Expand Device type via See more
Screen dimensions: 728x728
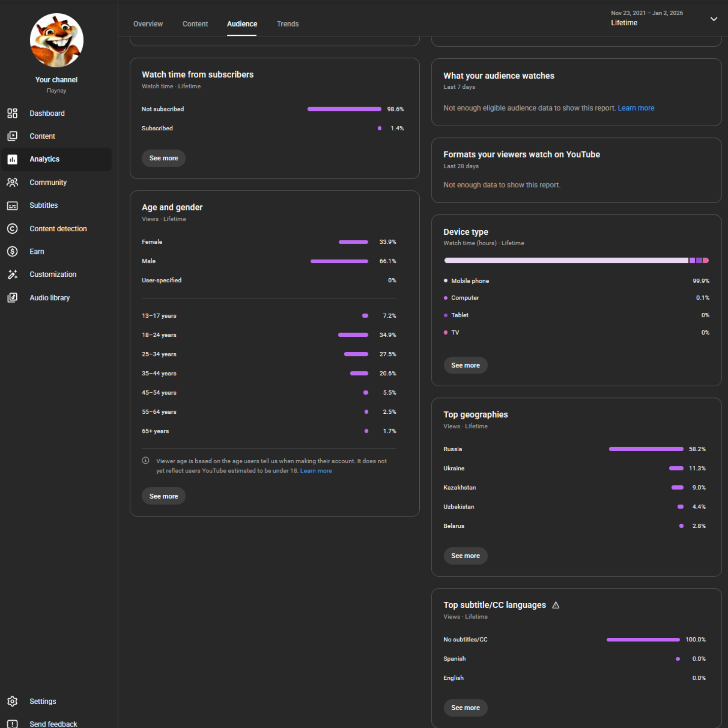point(465,365)
